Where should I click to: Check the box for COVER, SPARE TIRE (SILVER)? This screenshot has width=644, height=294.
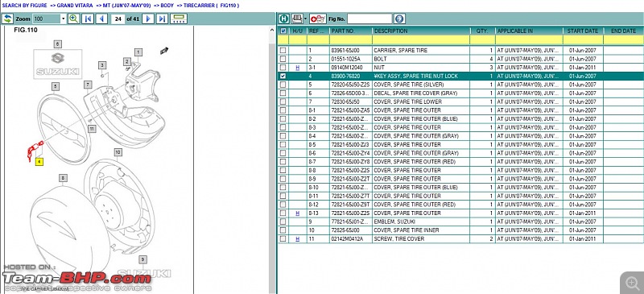[x=283, y=85]
